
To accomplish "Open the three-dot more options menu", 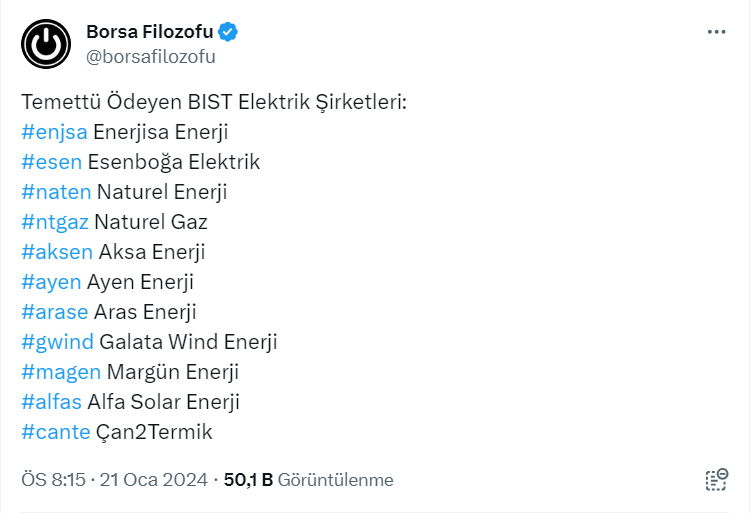I will tap(716, 32).
